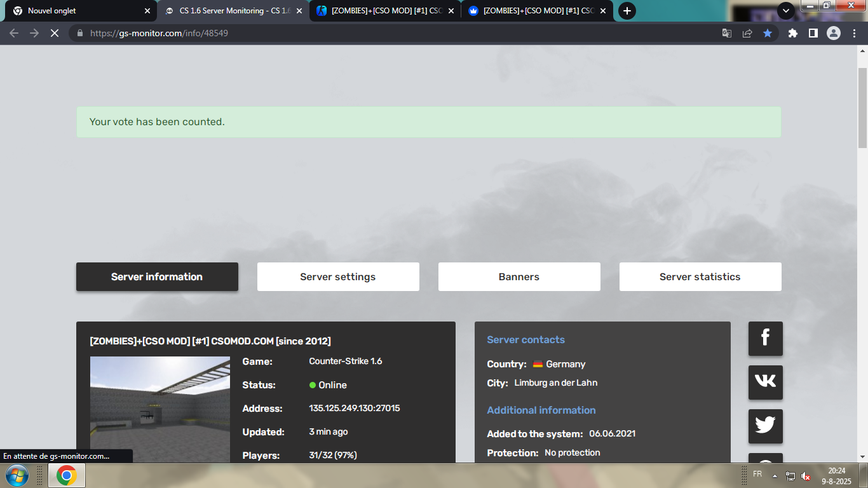868x488 pixels.
Task: Click the VK social share icon
Action: coord(765,383)
